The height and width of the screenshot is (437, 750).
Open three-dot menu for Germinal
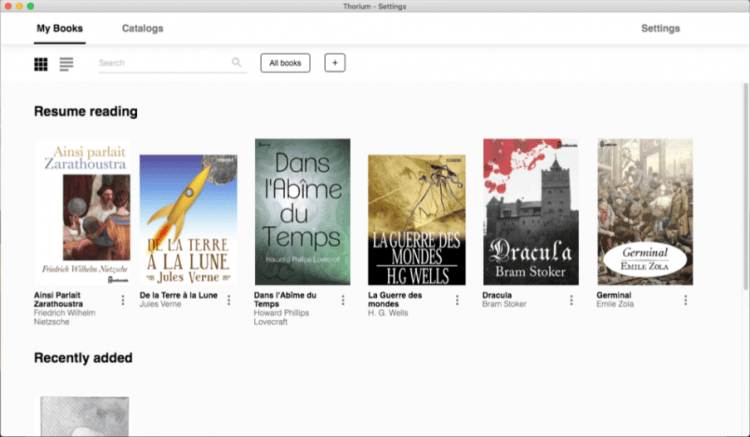686,300
